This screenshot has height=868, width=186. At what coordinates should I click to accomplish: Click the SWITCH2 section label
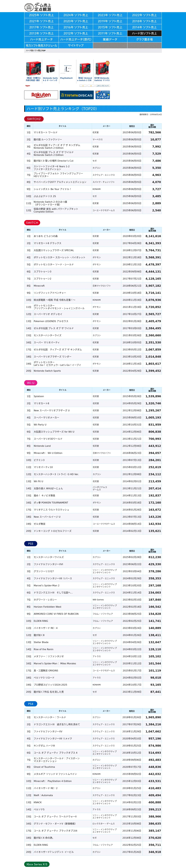[x=34, y=119]
